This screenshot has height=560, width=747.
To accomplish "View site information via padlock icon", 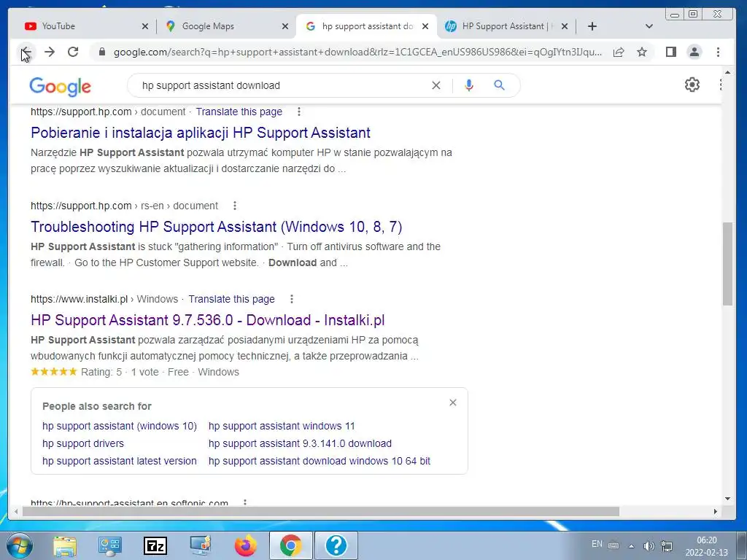I will click(x=101, y=52).
